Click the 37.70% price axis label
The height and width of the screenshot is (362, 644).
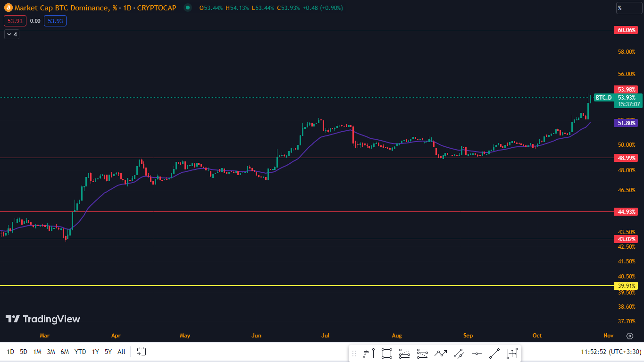[x=627, y=321]
